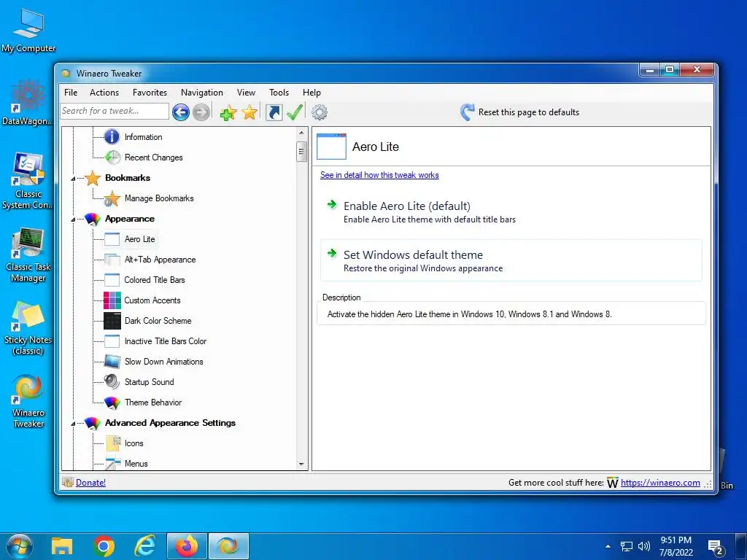Open See in detail how this tweak works

pyautogui.click(x=379, y=175)
